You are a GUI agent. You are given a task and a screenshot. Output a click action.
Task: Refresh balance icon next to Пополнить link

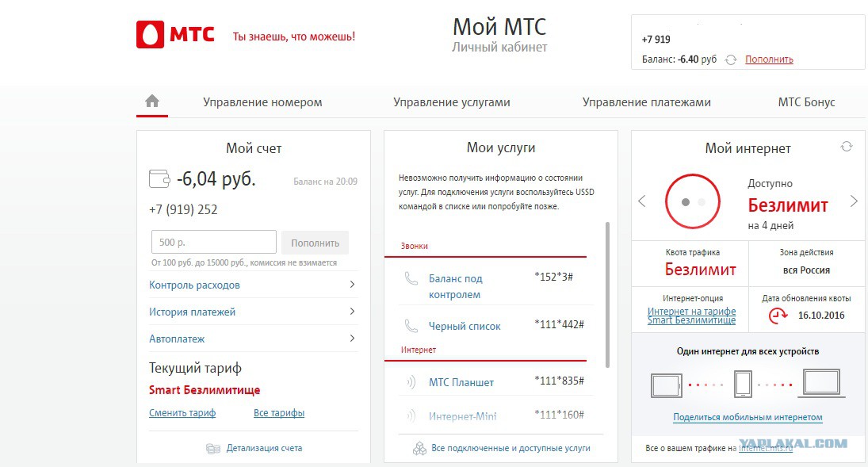731,59
